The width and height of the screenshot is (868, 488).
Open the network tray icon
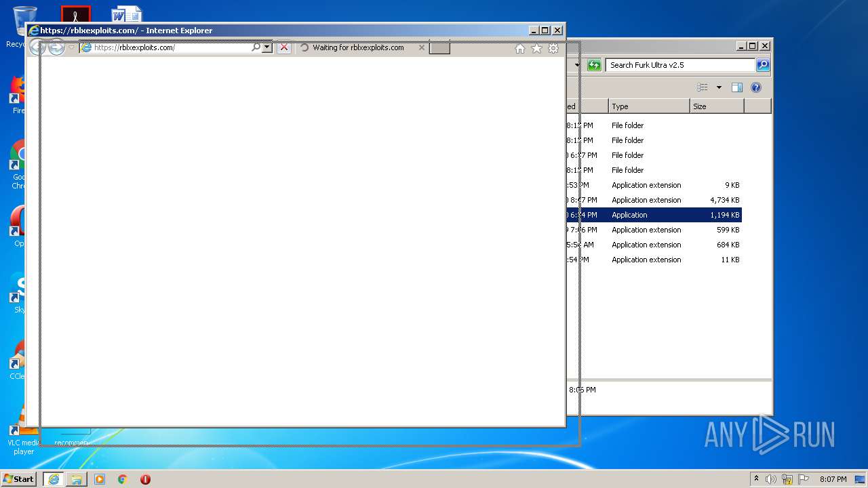click(787, 479)
